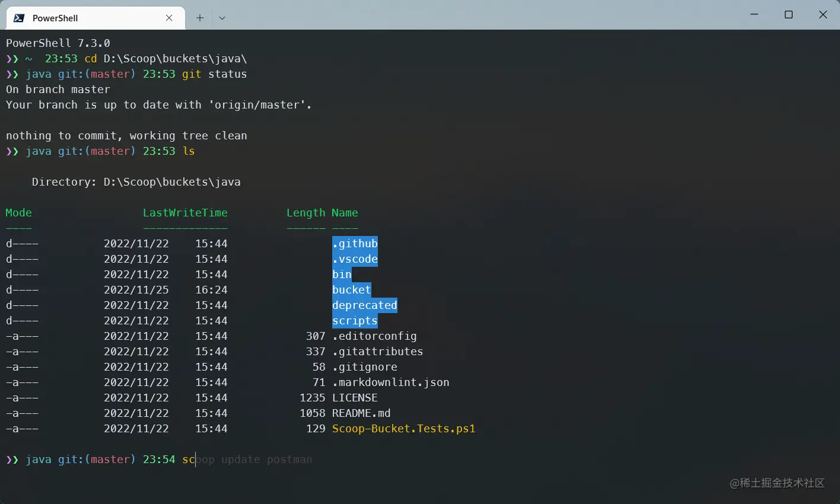Click the 337 length of .gitattributes
This screenshot has height=504, width=840.
pos(316,352)
